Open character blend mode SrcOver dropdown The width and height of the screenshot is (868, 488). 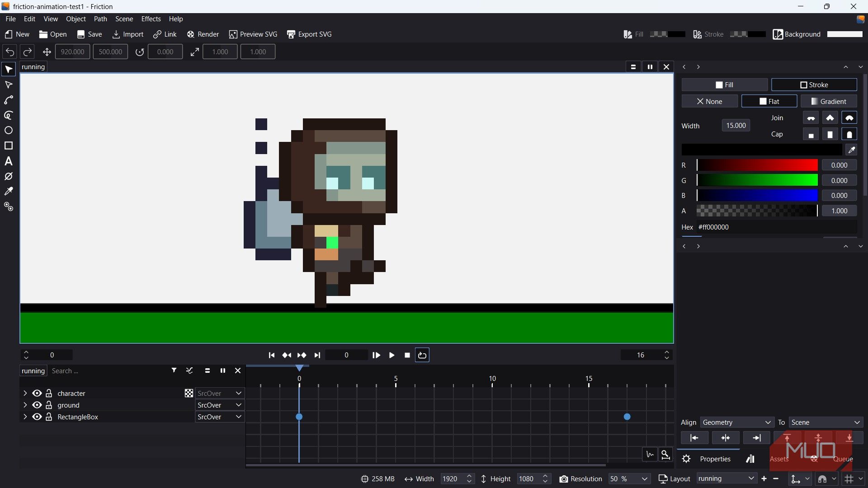tap(220, 394)
